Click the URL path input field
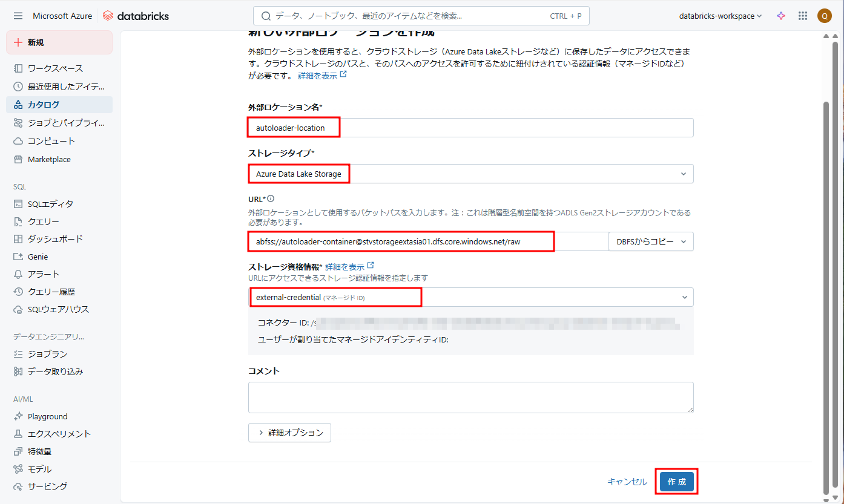Viewport: 844px width, 504px height. (428, 241)
